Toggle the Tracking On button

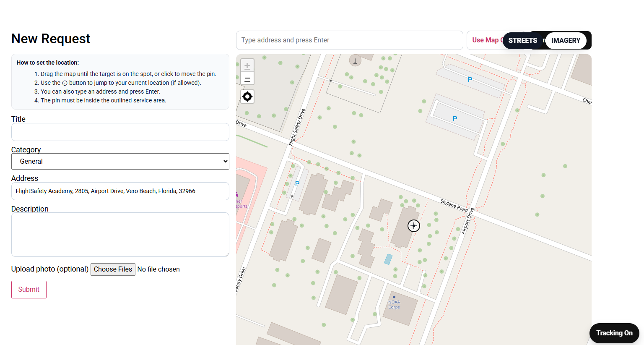pos(614,333)
